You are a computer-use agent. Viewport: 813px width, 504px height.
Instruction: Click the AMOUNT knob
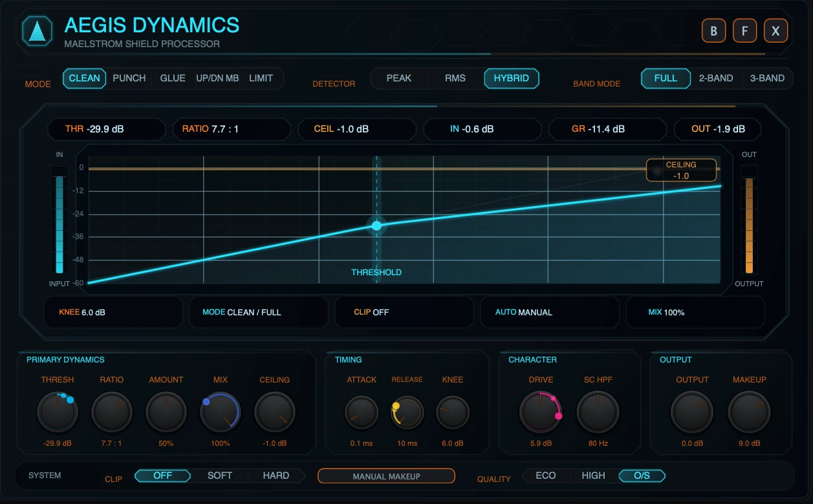click(166, 413)
